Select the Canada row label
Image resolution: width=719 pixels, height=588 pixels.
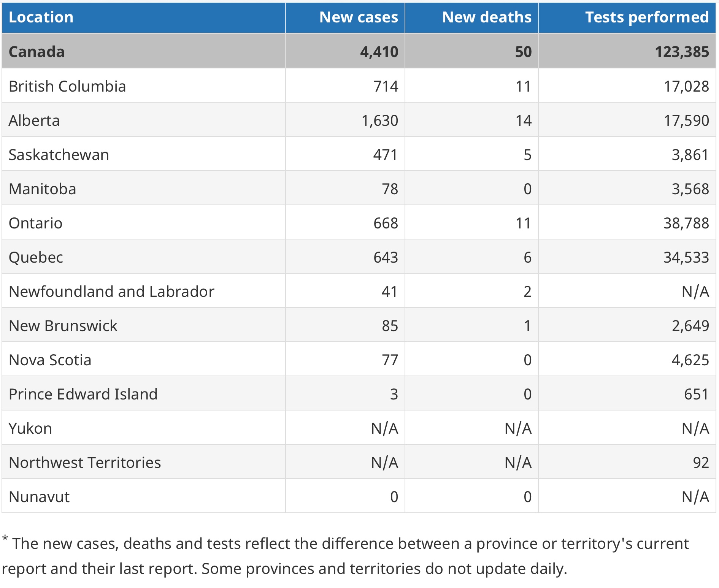point(37,52)
